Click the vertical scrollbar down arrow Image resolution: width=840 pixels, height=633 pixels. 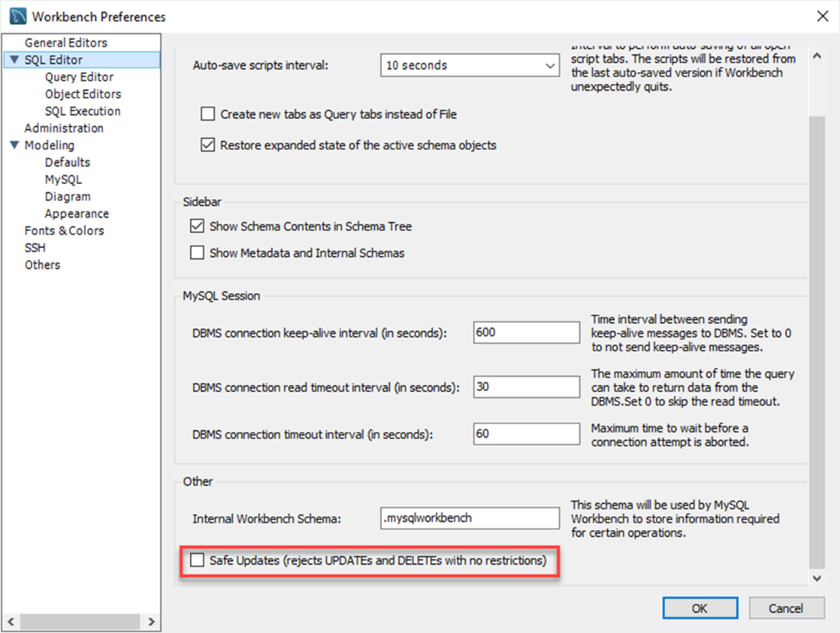click(816, 579)
